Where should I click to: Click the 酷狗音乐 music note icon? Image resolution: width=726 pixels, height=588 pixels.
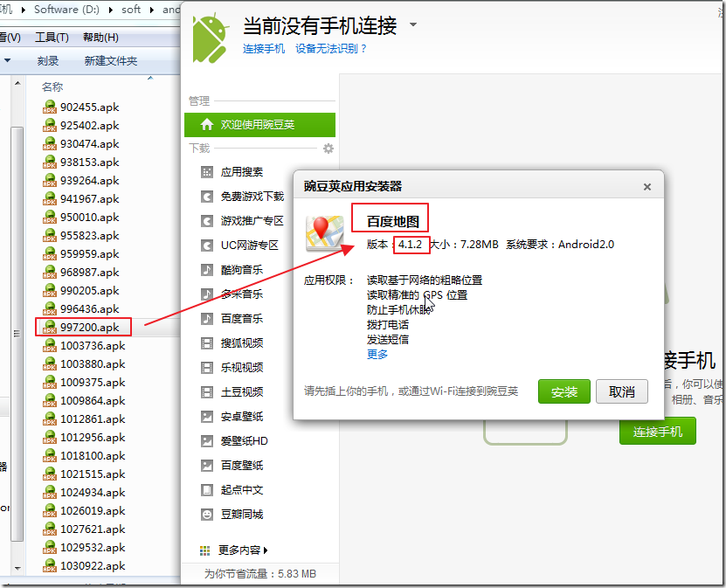tap(207, 269)
